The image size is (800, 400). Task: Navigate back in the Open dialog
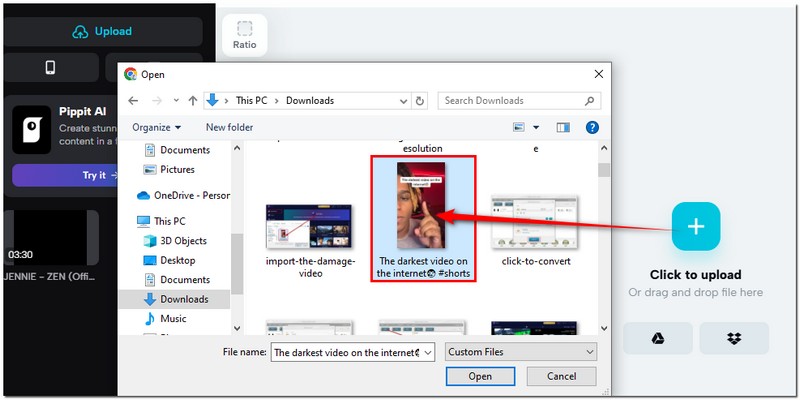point(132,100)
